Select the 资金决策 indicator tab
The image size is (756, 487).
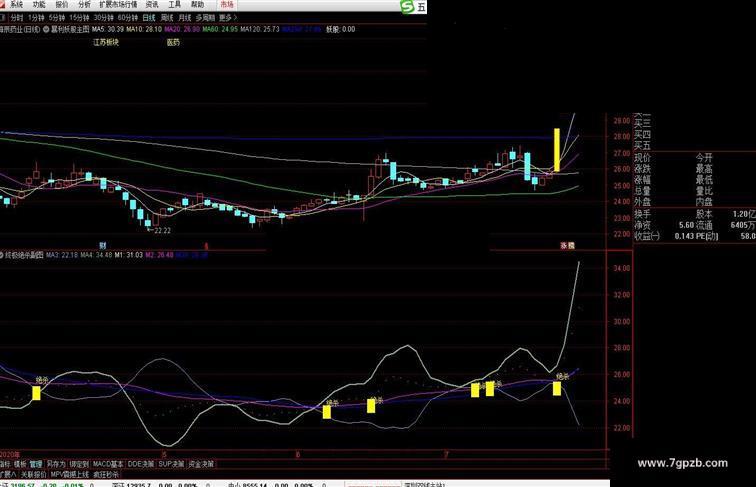pyautogui.click(x=201, y=464)
